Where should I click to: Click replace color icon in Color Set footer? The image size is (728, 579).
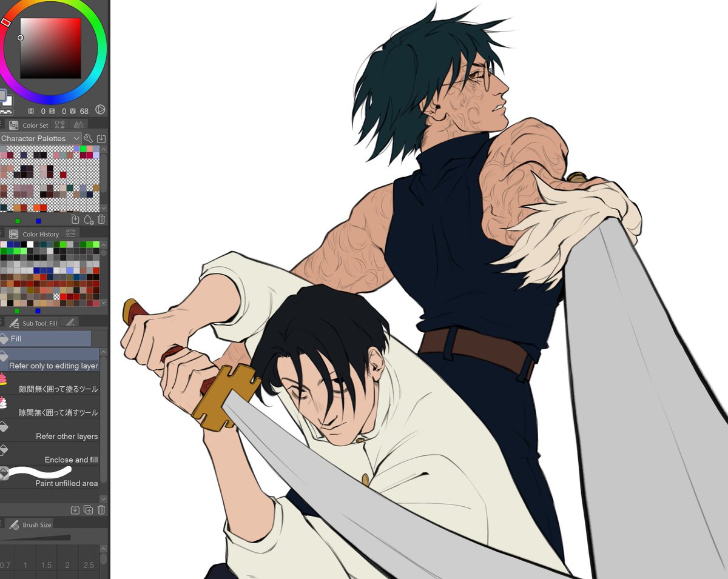[75, 219]
